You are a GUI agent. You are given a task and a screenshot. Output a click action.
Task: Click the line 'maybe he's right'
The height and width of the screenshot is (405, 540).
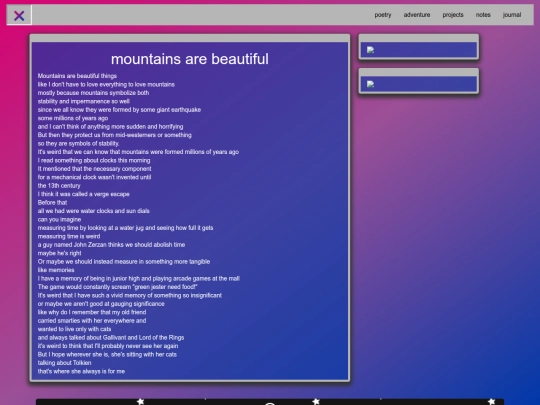point(60,253)
